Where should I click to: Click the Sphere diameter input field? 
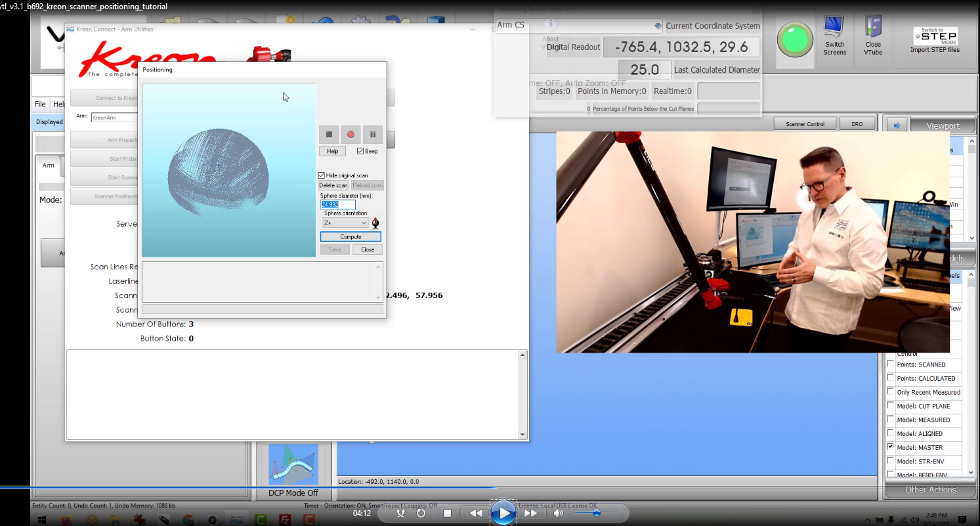(x=337, y=205)
